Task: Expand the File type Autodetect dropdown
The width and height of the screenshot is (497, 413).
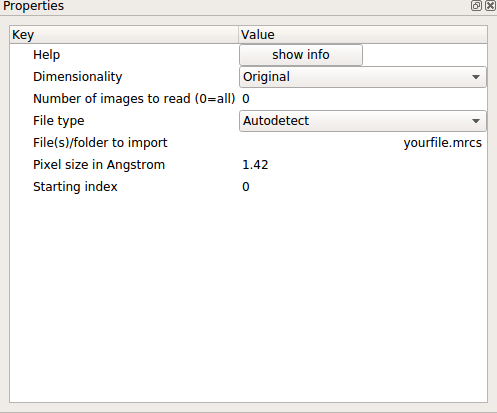Action: coord(363,121)
